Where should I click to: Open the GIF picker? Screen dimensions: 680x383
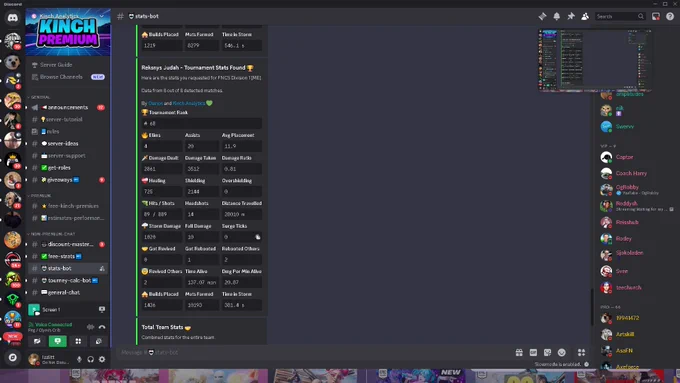click(533, 352)
